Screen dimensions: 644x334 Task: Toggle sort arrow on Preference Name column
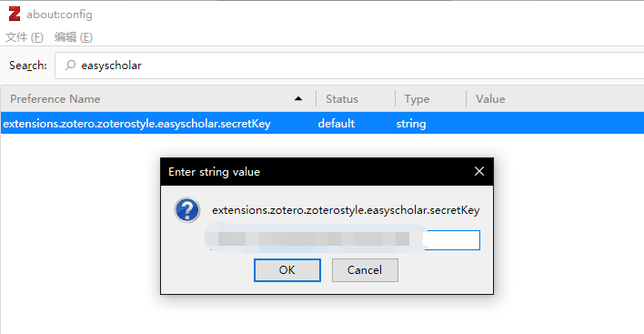click(x=298, y=98)
